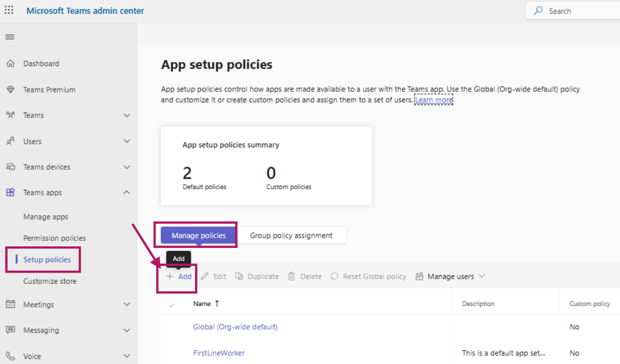Click the 'No' cell in FirstLineWorker row
620x364 pixels.
(x=575, y=353)
